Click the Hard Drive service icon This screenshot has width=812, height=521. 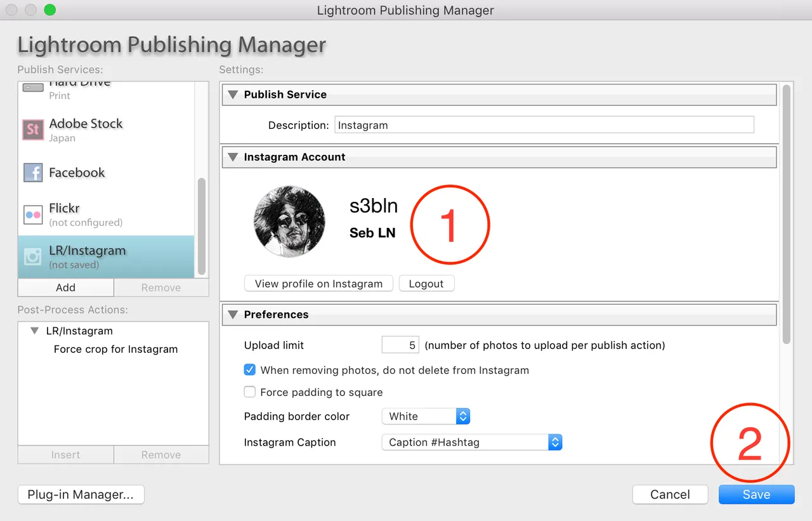click(x=33, y=88)
